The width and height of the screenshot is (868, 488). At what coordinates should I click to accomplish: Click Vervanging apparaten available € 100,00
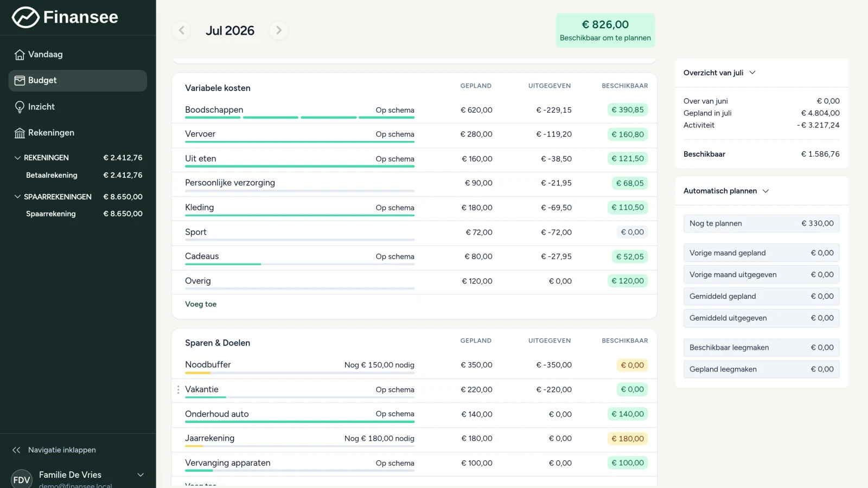pyautogui.click(x=628, y=463)
